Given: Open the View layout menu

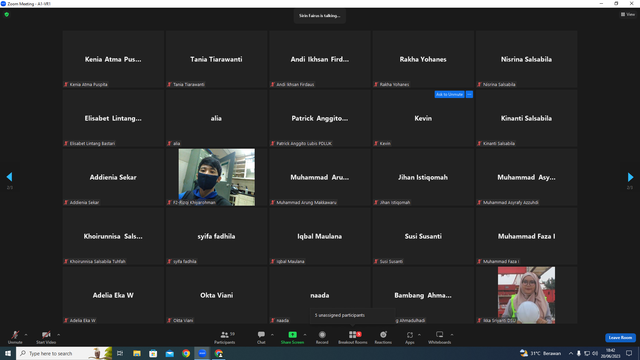Looking at the screenshot, I should pos(628,14).
